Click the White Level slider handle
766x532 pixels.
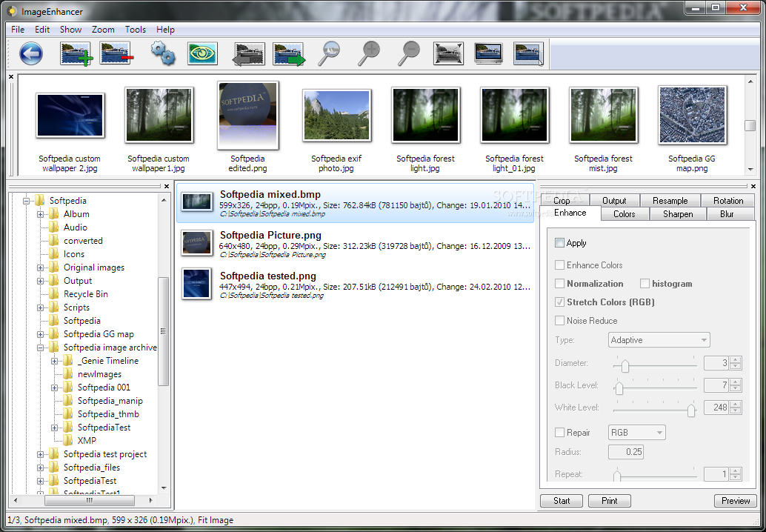coord(691,410)
